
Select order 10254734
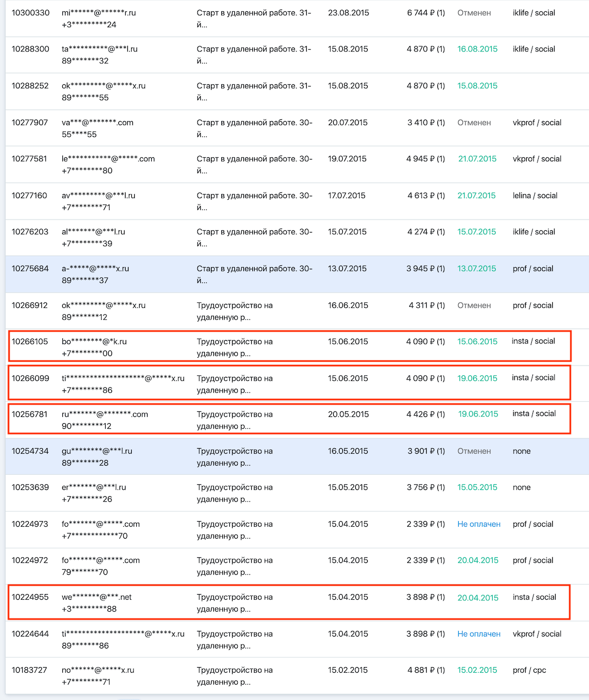point(31,451)
